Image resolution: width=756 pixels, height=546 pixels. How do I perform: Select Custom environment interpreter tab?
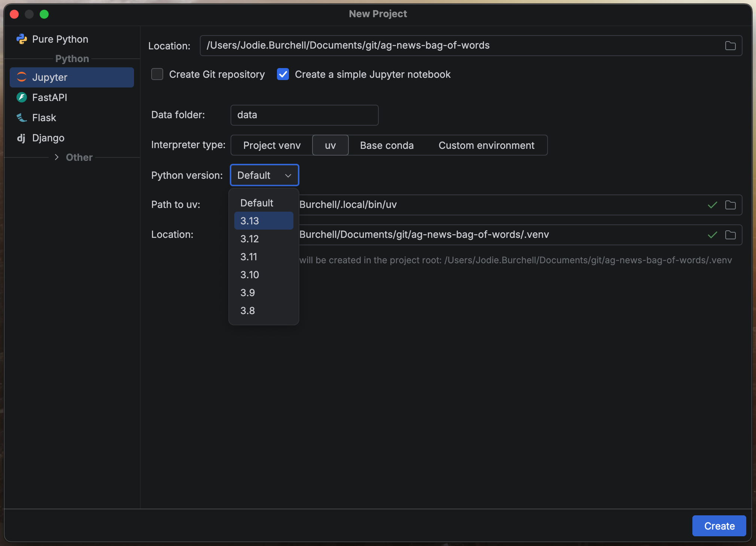pos(486,145)
